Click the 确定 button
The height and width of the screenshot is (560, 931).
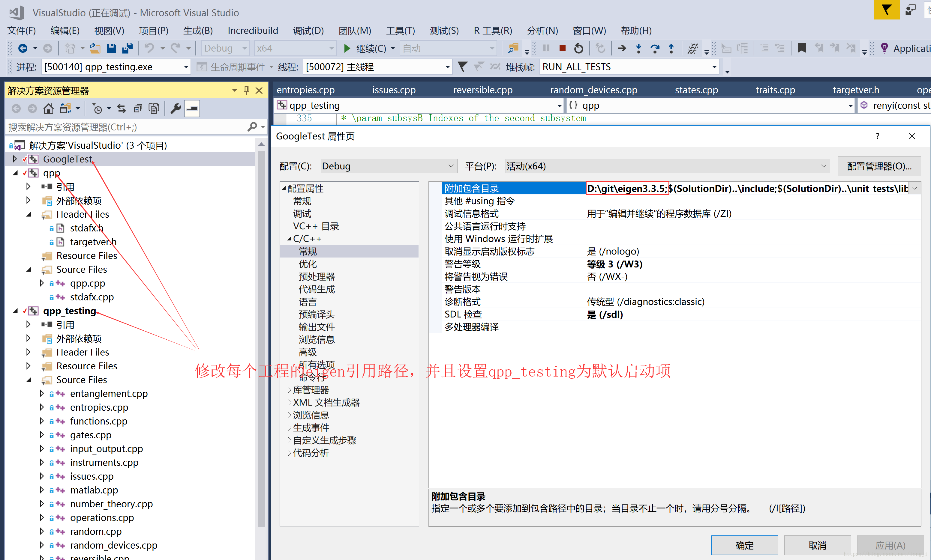(x=744, y=545)
